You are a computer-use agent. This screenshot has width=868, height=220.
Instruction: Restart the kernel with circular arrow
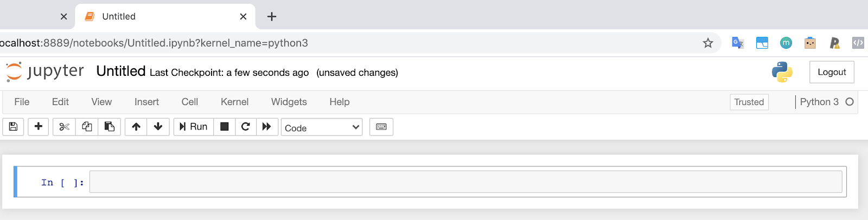[245, 127]
